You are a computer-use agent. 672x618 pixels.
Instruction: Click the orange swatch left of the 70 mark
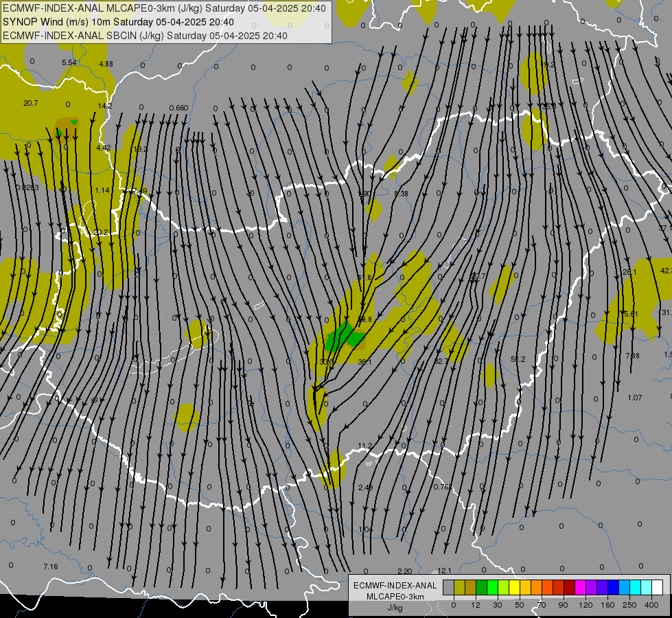[537, 587]
